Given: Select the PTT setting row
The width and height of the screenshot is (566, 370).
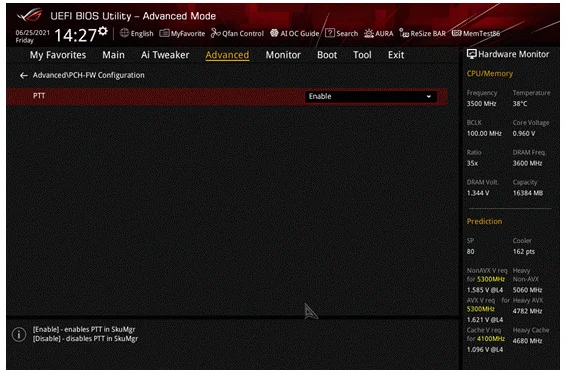Looking at the screenshot, I should (227, 97).
